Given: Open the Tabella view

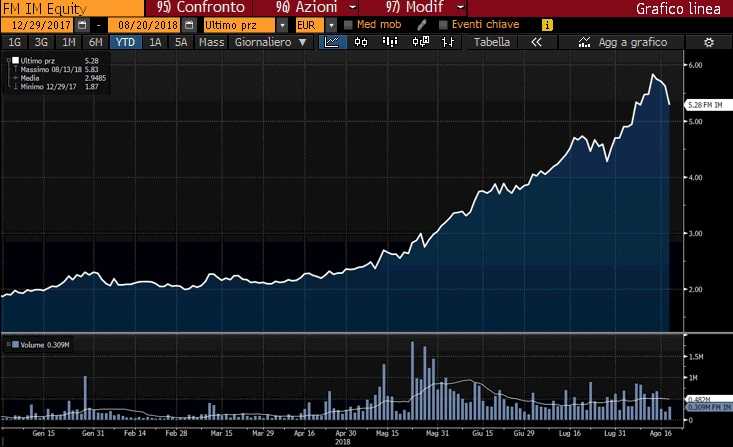Looking at the screenshot, I should (492, 42).
